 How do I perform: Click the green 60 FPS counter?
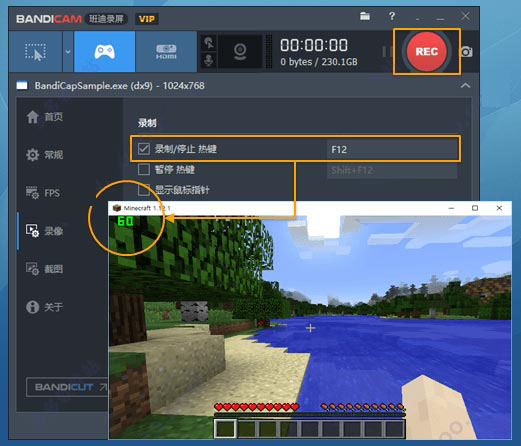126,221
